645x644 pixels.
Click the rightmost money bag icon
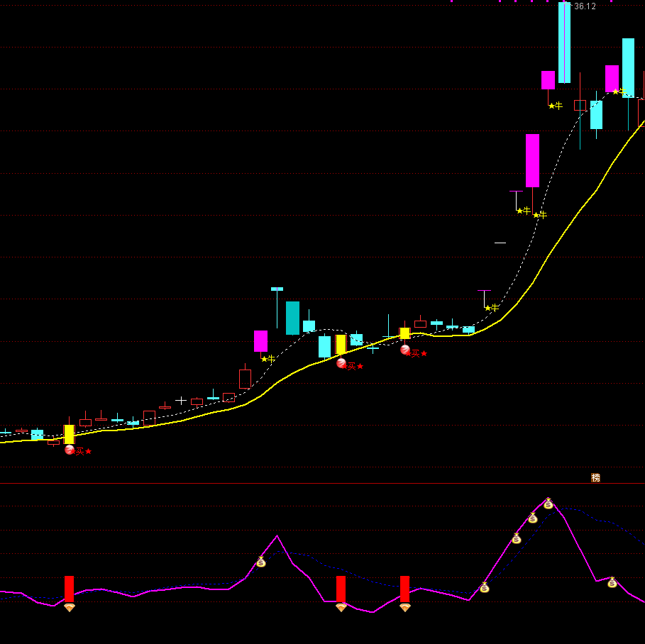(x=612, y=582)
